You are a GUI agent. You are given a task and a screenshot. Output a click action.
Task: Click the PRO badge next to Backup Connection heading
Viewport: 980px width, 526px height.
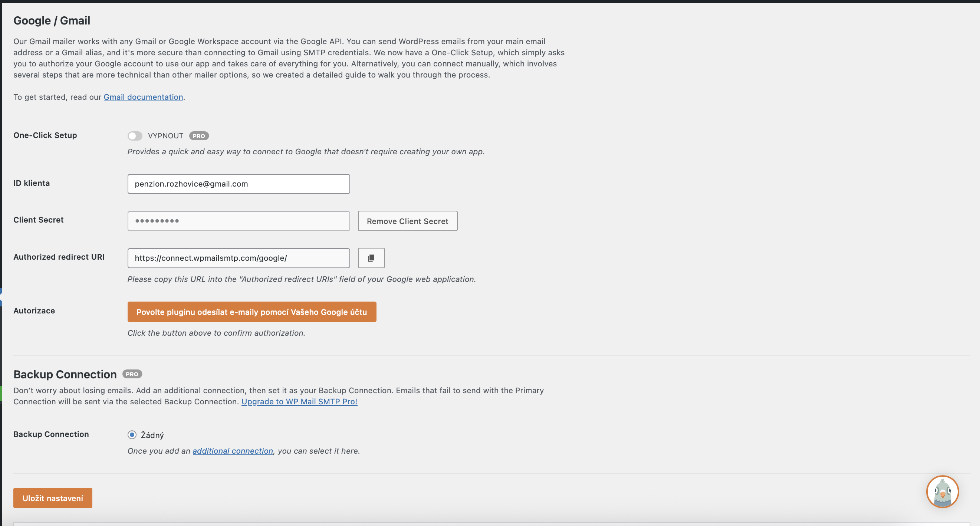(132, 374)
